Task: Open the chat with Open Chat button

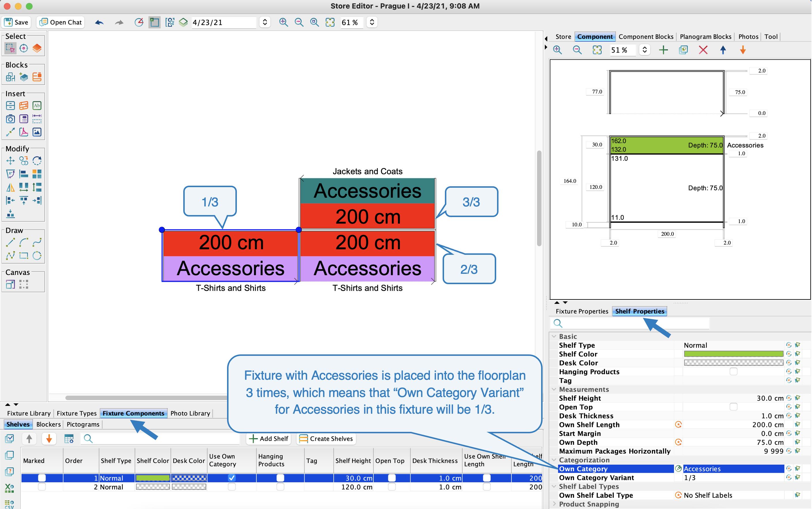Action: tap(61, 22)
